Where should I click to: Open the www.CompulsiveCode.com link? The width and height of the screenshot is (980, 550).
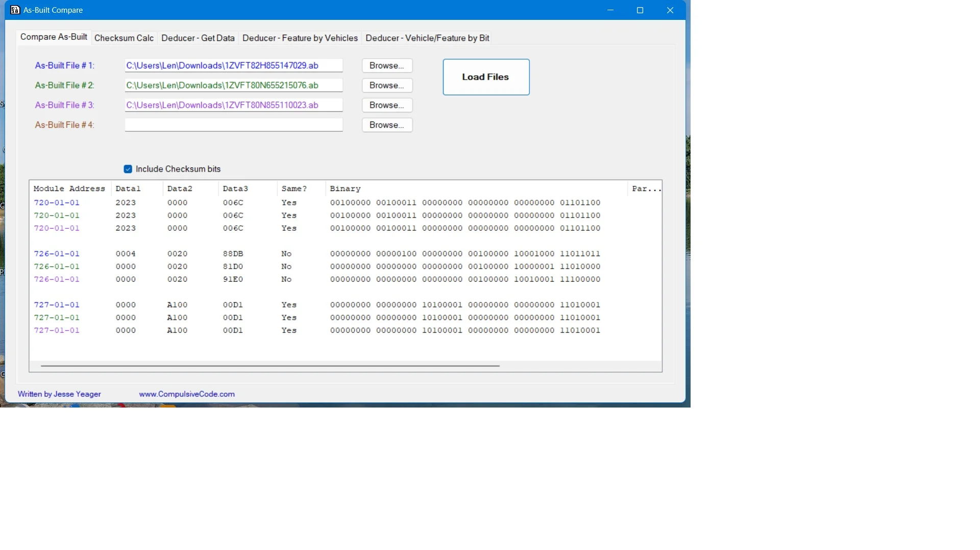(187, 394)
